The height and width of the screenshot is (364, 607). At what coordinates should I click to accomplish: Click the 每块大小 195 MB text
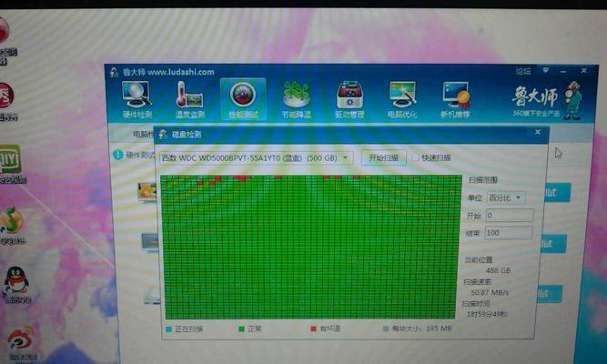421,329
